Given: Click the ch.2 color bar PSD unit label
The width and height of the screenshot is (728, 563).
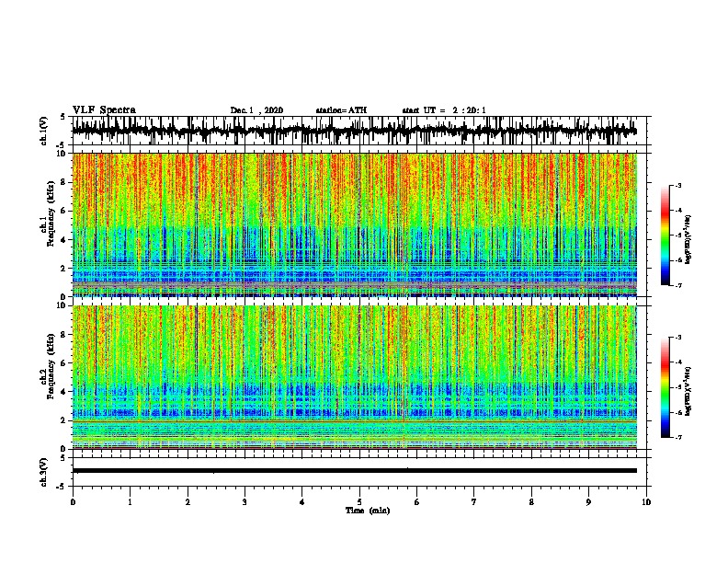Looking at the screenshot, I should click(688, 391).
